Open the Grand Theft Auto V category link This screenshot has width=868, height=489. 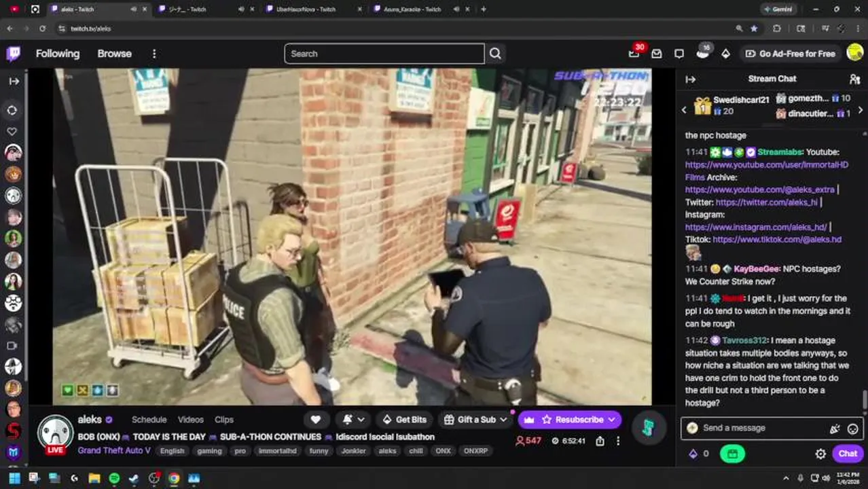114,450
